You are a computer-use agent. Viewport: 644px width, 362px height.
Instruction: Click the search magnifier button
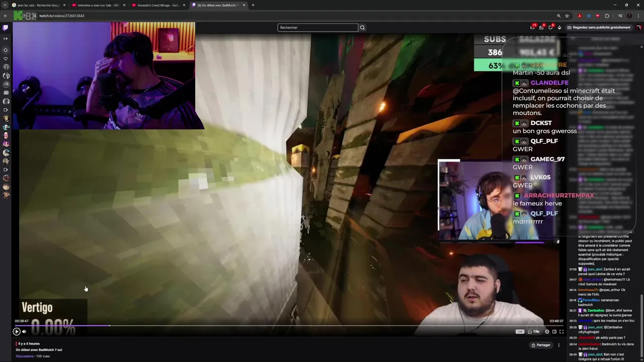(x=362, y=27)
